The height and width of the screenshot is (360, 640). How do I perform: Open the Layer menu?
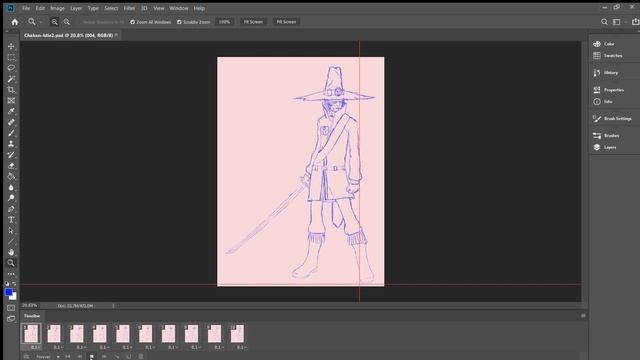[x=76, y=8]
